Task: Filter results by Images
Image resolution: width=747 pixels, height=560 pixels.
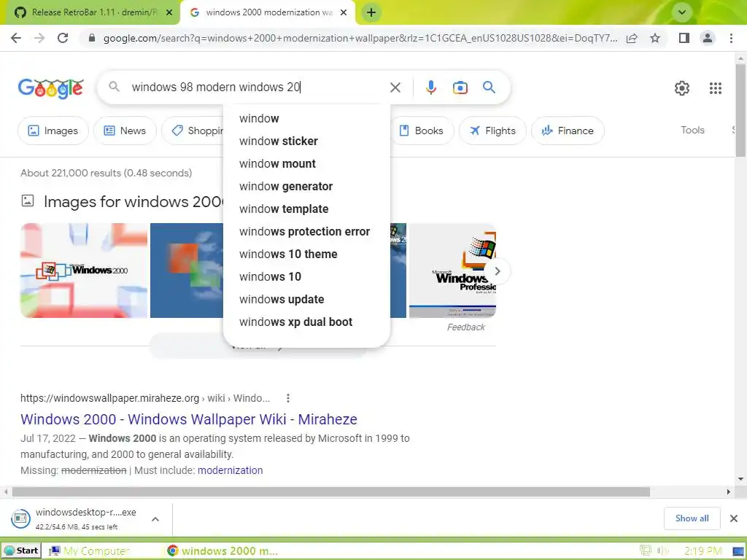Action: pos(53,131)
